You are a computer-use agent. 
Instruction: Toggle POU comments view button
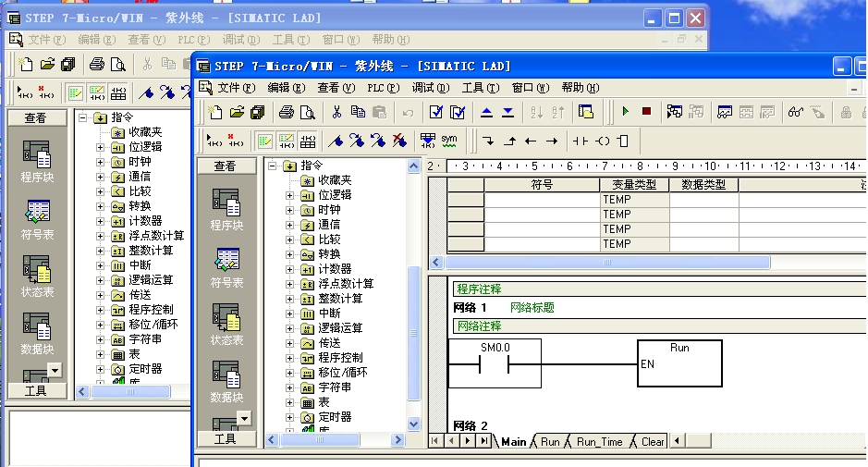click(264, 141)
